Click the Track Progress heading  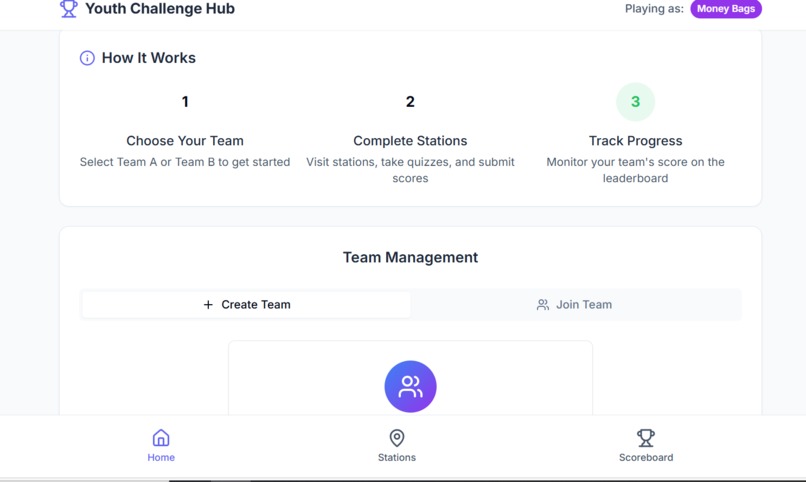point(635,141)
